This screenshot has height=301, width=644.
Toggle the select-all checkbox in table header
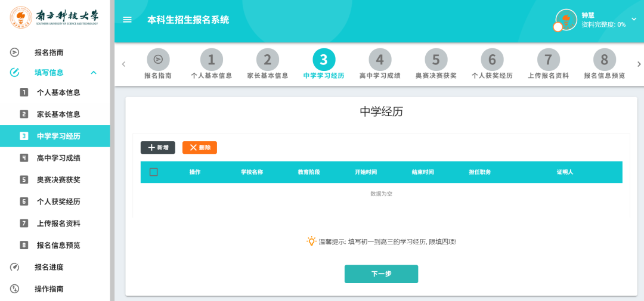[x=154, y=172]
